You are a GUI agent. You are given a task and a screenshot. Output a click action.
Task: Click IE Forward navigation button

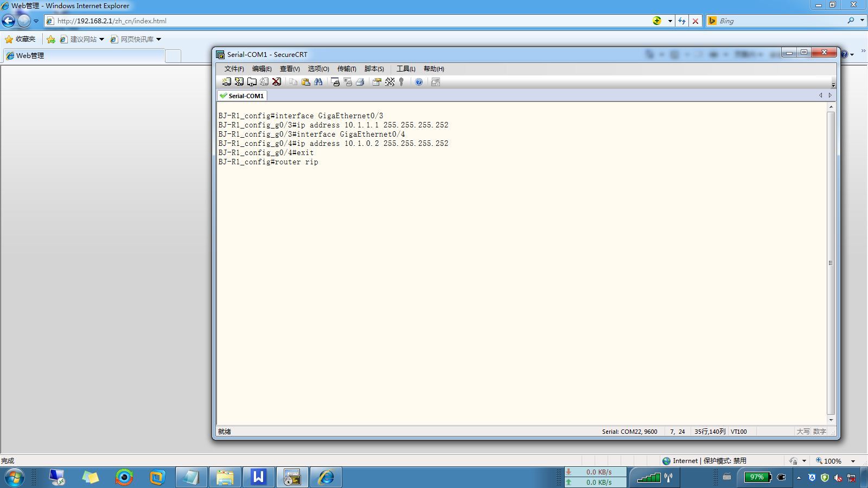24,21
